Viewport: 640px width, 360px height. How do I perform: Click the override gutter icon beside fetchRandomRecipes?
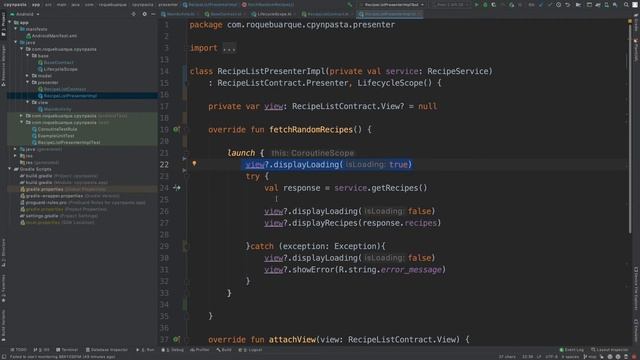tap(176, 129)
